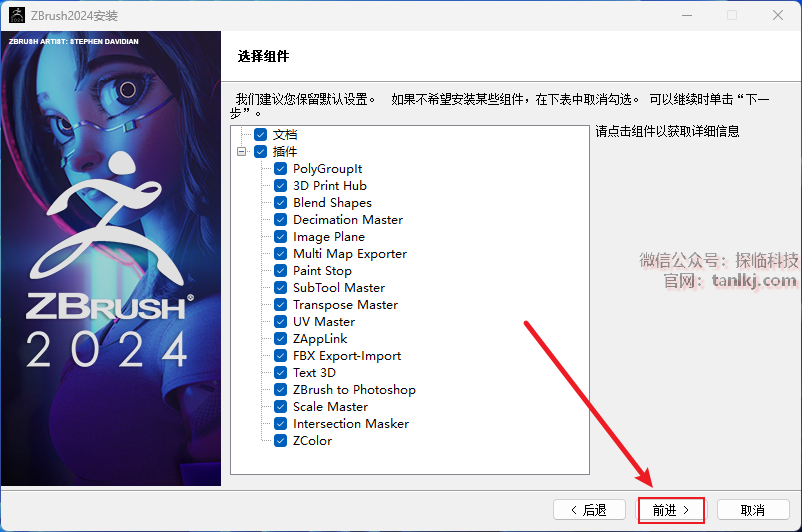Uncheck the SubTool Master checkbox
This screenshot has height=532, width=802.
click(x=280, y=287)
